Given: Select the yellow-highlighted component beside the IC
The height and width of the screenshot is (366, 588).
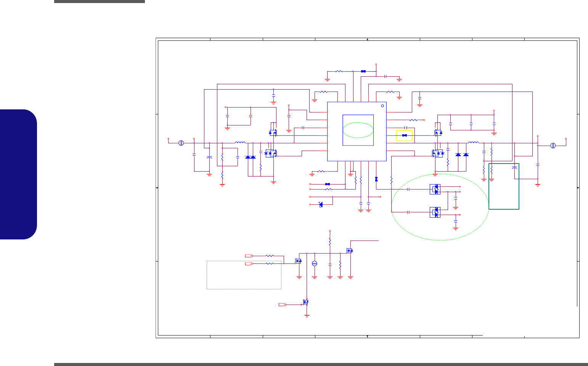Looking at the screenshot, I should [405, 135].
